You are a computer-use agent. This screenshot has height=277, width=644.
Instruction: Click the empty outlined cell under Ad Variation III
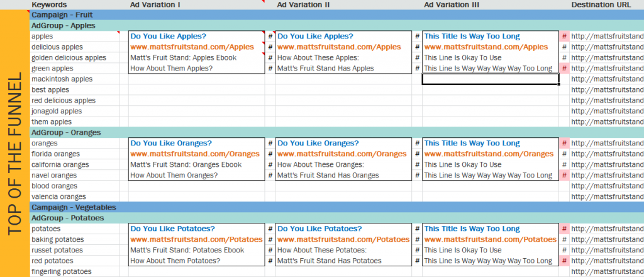[490, 79]
